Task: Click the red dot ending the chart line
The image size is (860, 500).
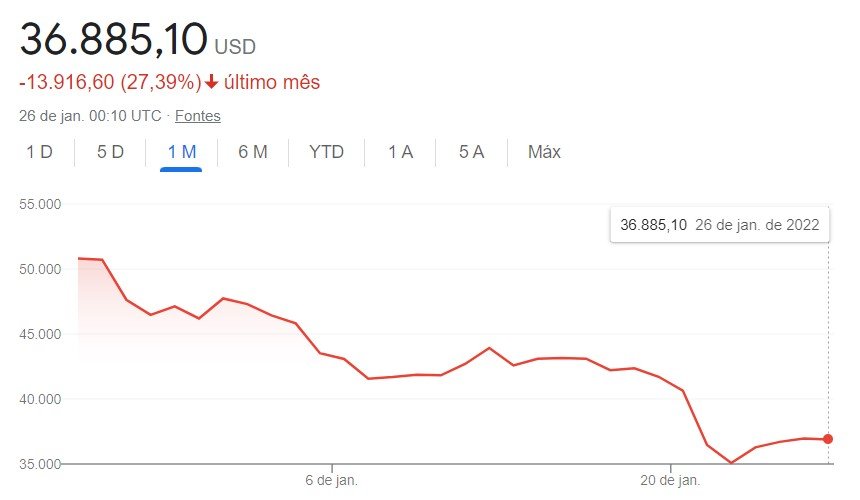Action: pos(828,439)
